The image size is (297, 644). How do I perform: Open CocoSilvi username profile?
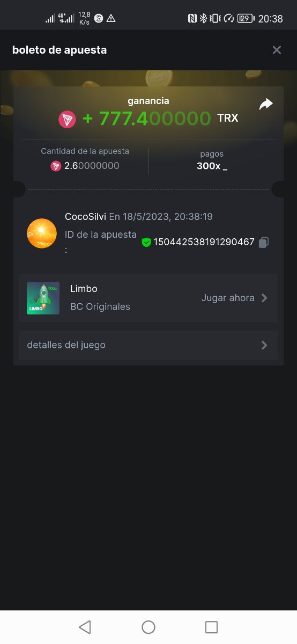pos(85,217)
